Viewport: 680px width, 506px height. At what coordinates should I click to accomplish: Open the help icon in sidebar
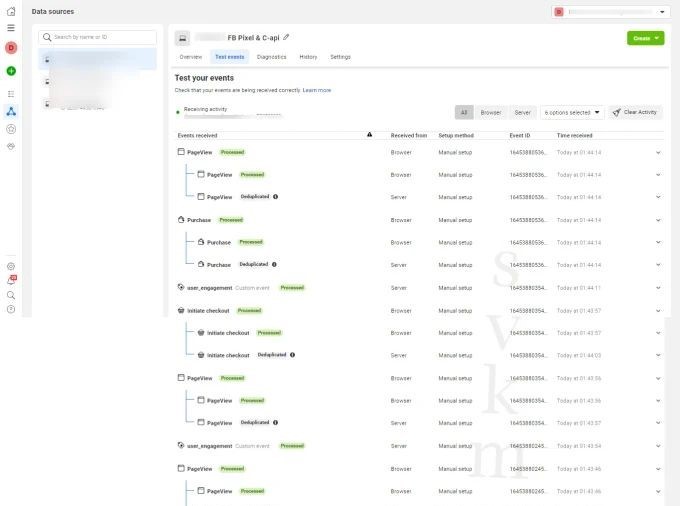11,309
